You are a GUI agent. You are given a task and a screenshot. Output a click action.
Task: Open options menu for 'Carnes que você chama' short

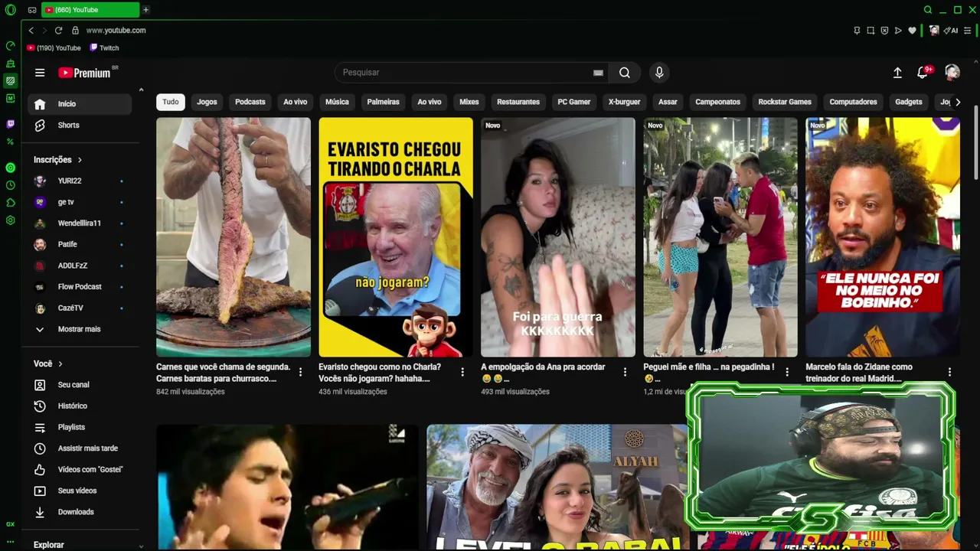point(300,372)
